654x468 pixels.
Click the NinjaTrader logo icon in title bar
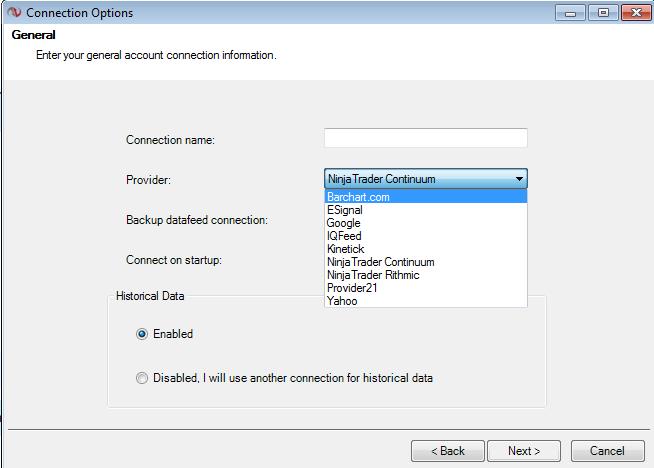[12, 13]
